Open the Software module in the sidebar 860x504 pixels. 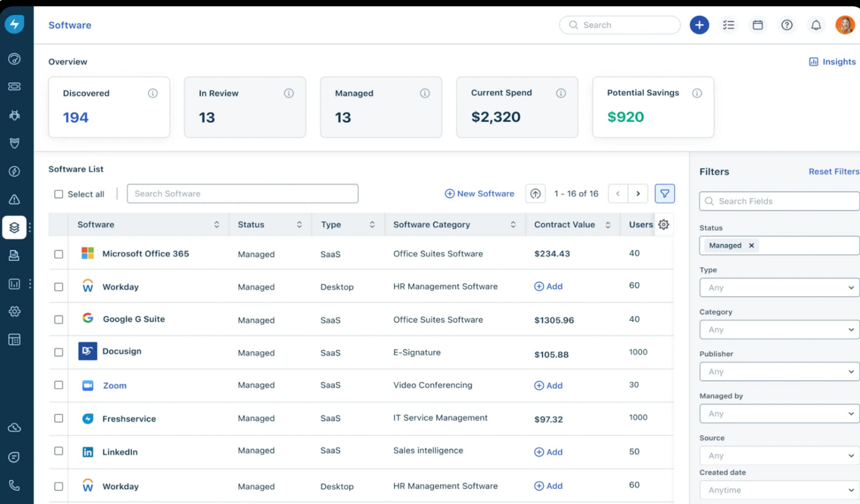(x=15, y=227)
